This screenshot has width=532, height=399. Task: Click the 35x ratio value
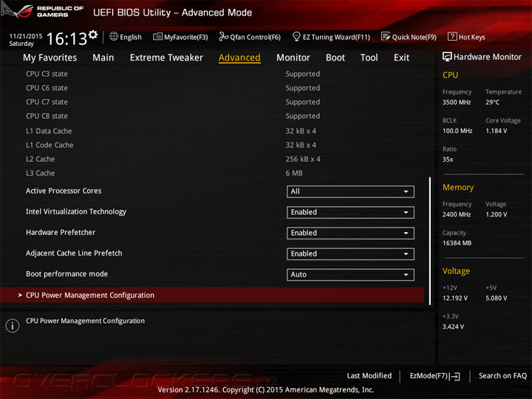pos(448,160)
